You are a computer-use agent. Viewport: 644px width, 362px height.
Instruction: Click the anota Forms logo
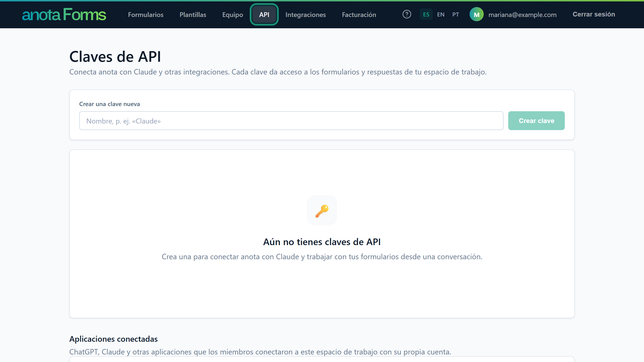[64, 15]
